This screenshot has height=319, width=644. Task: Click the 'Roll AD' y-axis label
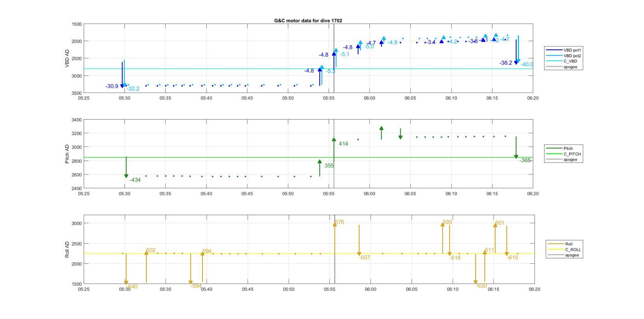[67, 249]
